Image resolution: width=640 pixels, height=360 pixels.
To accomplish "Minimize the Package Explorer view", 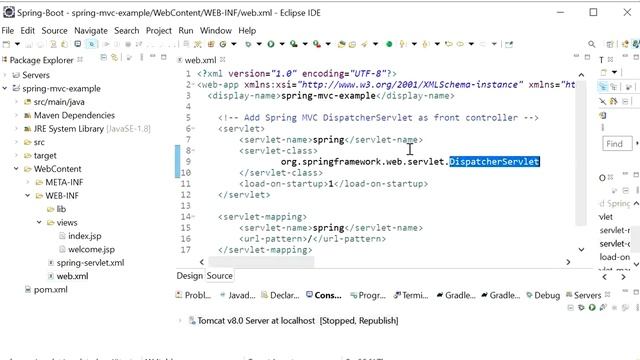I will click(x=153, y=57).
